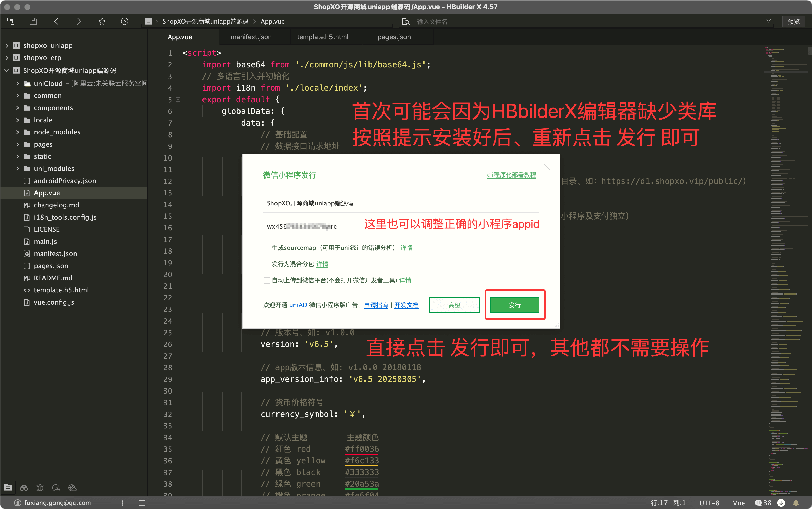812x509 pixels.
Task: Open the terminal icon in status bar
Action: pyautogui.click(x=142, y=503)
